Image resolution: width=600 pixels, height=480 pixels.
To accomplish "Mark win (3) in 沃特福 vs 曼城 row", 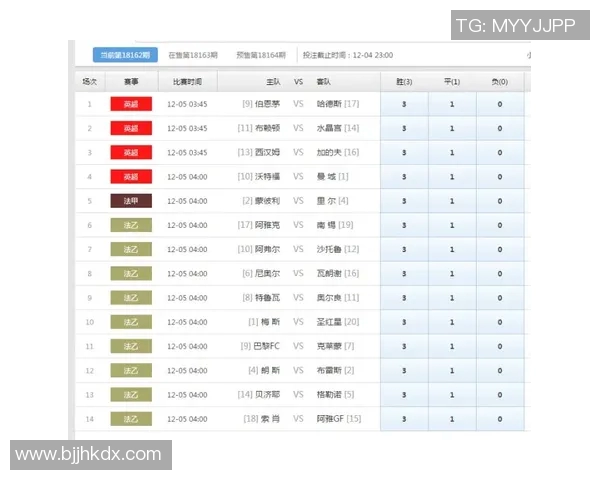I will point(404,177).
